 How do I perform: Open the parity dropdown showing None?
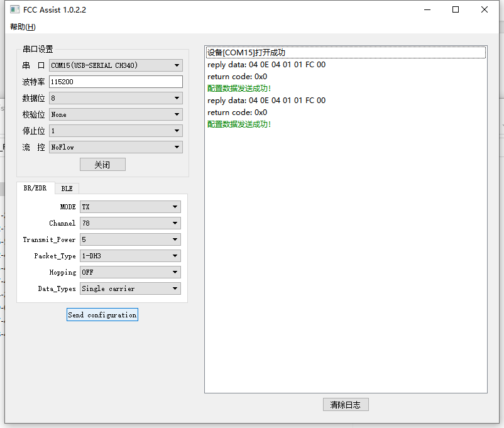116,114
